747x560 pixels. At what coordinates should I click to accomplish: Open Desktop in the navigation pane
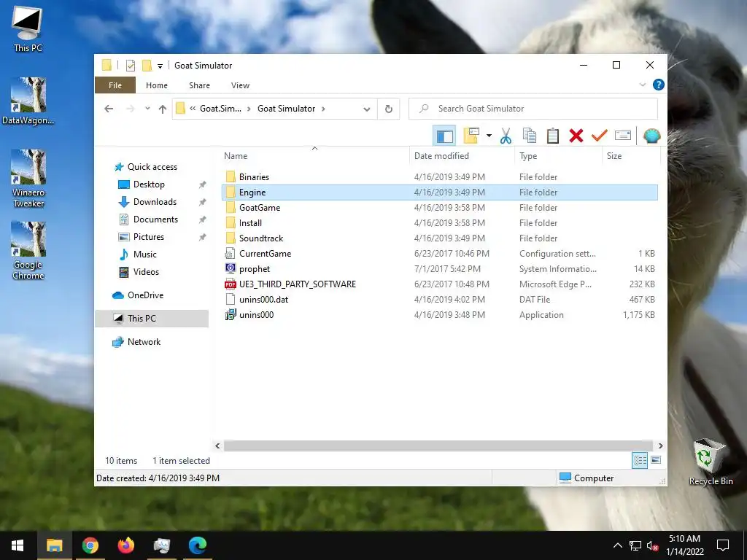coord(149,184)
